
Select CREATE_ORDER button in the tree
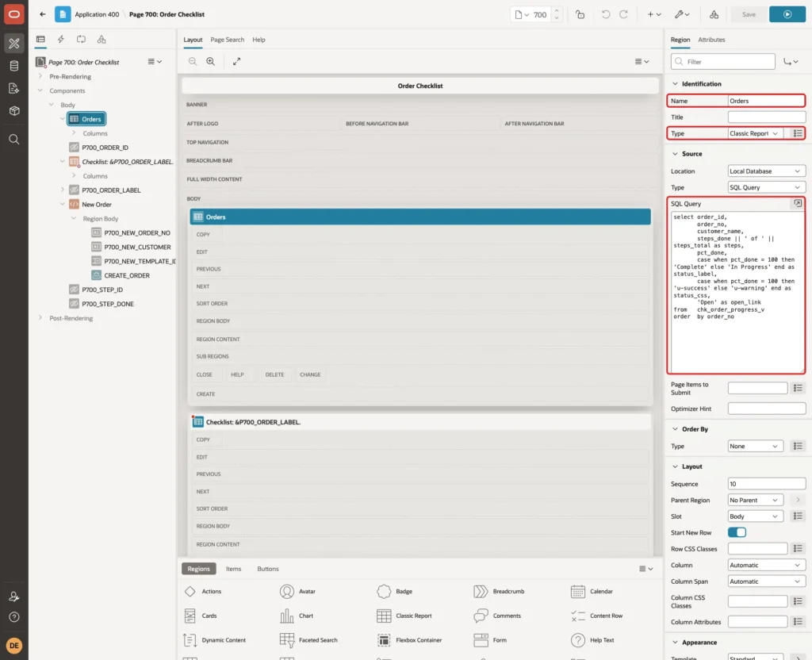[x=127, y=275]
